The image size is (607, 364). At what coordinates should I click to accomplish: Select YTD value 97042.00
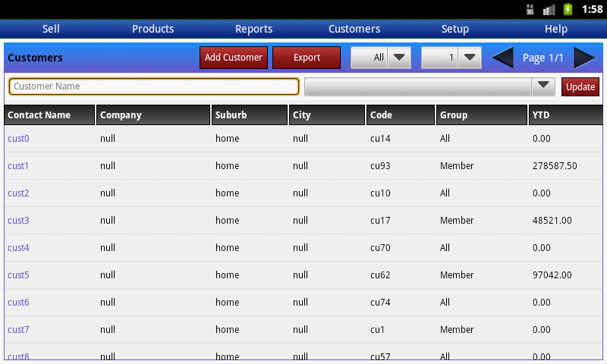552,275
